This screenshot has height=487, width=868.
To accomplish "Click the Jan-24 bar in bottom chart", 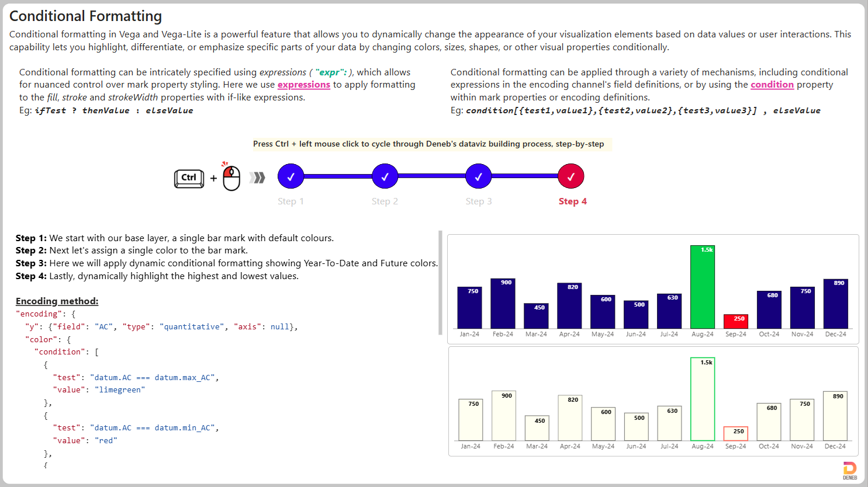I will pyautogui.click(x=471, y=420).
